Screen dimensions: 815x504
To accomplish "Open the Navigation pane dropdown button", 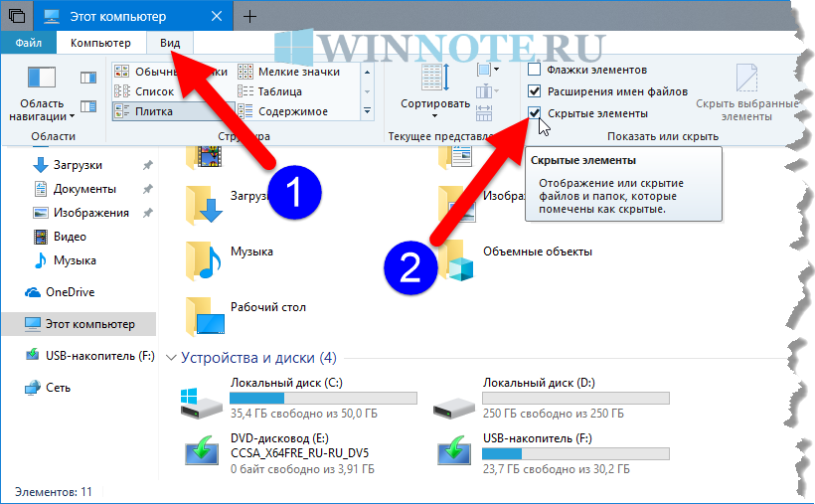I will coord(42,109).
